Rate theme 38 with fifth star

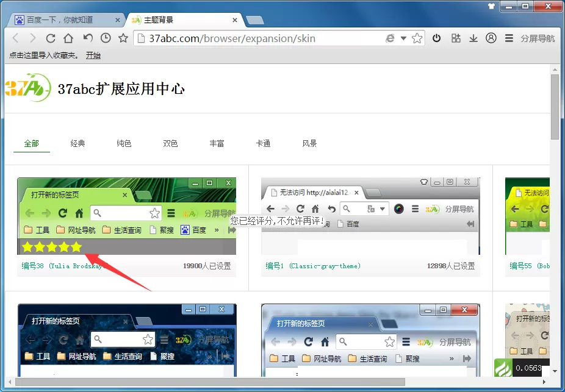point(76,247)
